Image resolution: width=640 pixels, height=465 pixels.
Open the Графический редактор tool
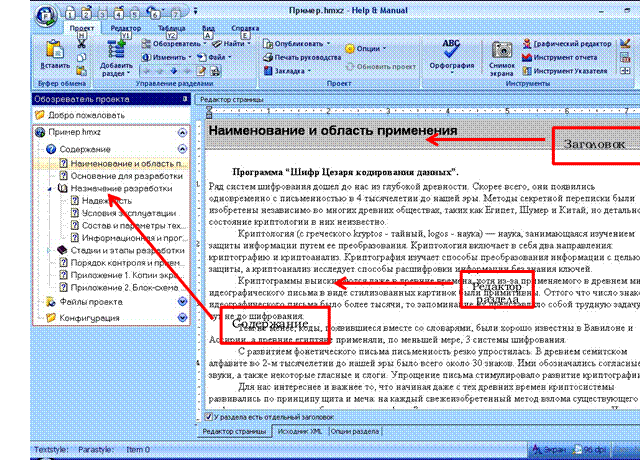(567, 44)
